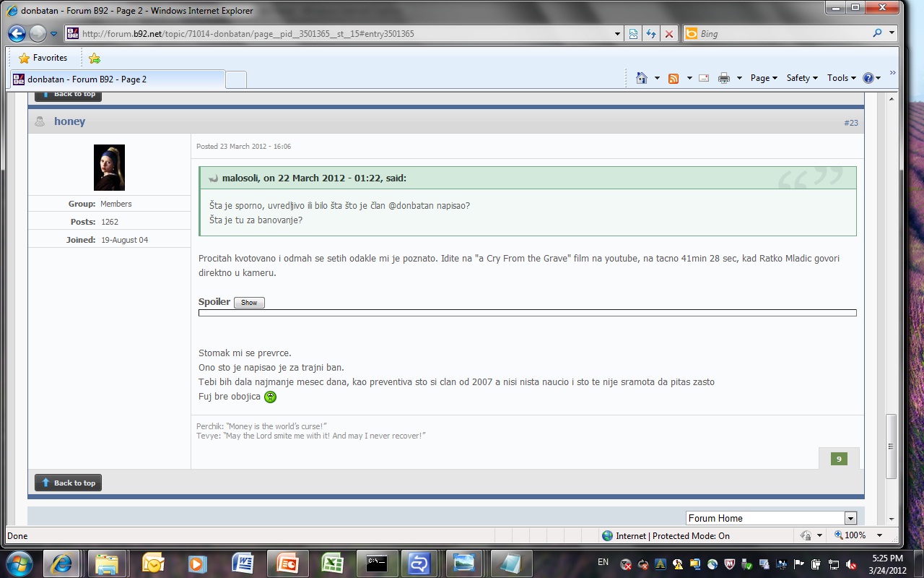Screen dimensions: 924x578
Task: Click the Read Mail envelope icon
Action: 704,78
